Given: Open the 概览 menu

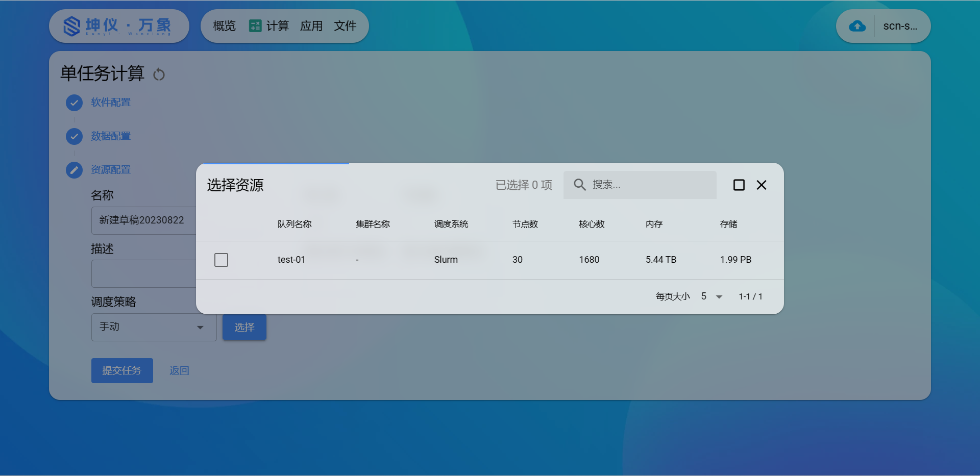Looking at the screenshot, I should click(224, 26).
